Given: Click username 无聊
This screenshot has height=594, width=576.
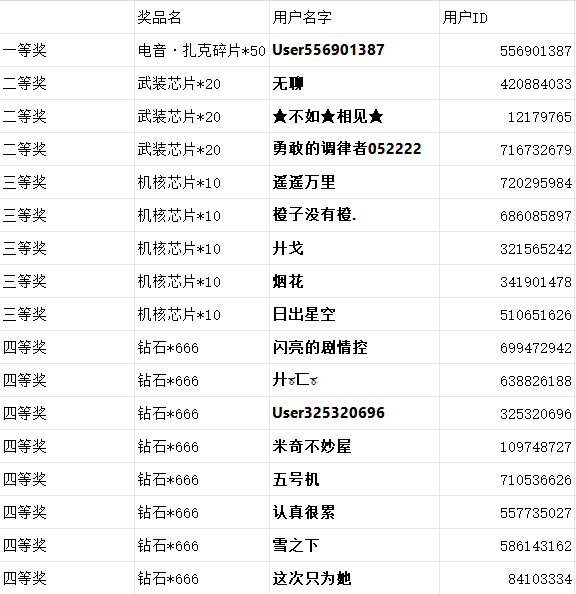Looking at the screenshot, I should point(288,83).
